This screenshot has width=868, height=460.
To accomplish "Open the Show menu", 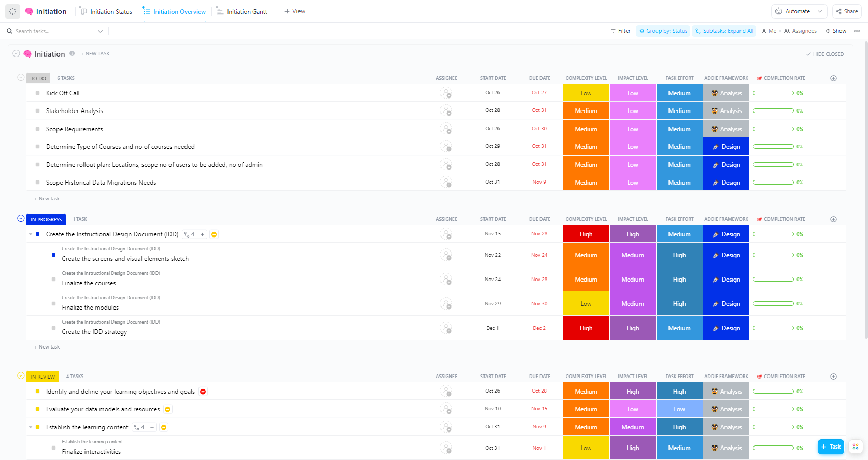I will point(836,31).
